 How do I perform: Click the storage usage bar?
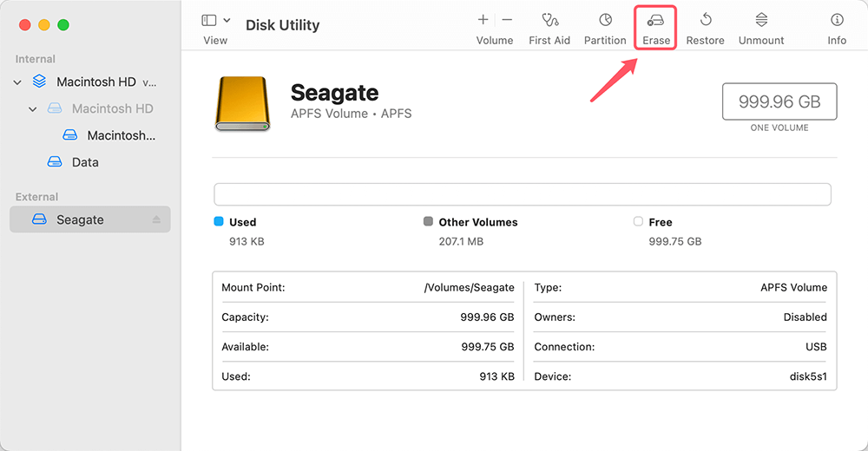point(523,194)
